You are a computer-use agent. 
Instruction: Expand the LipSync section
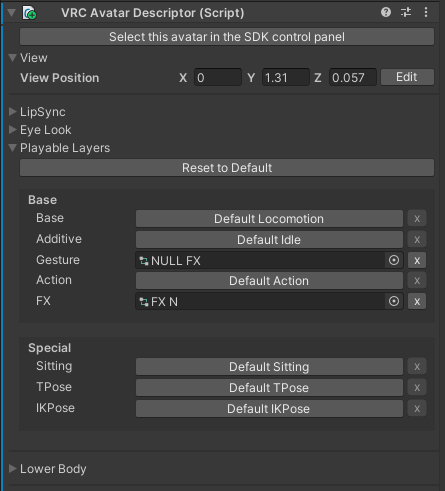[13, 112]
